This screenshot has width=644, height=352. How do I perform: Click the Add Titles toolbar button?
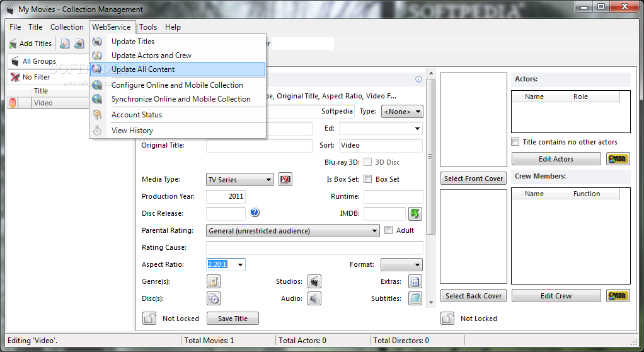coord(31,43)
